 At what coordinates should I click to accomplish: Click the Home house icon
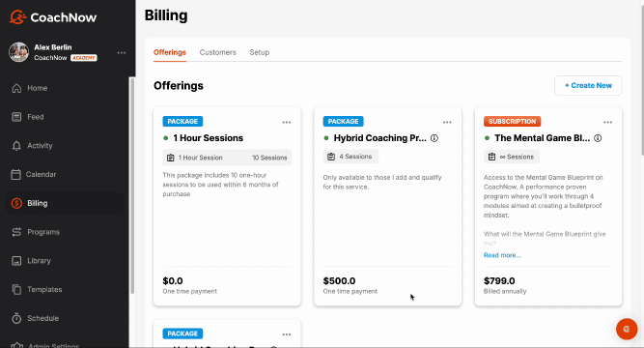(16, 88)
